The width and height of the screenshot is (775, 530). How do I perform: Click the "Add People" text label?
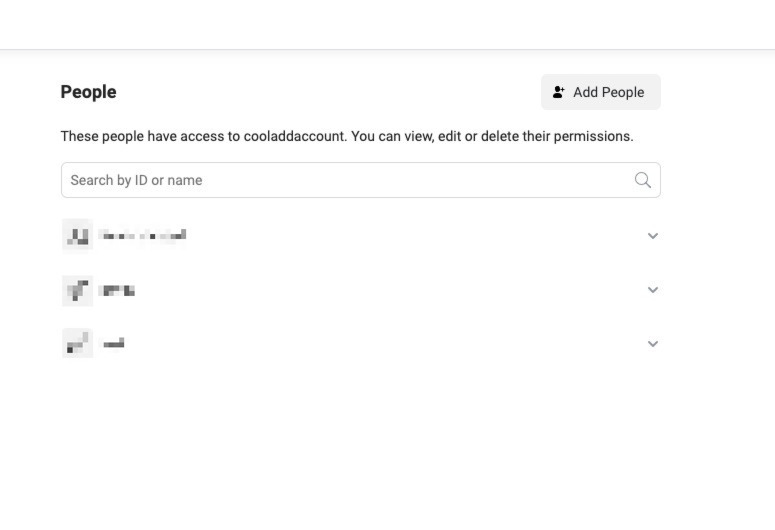[x=608, y=92]
